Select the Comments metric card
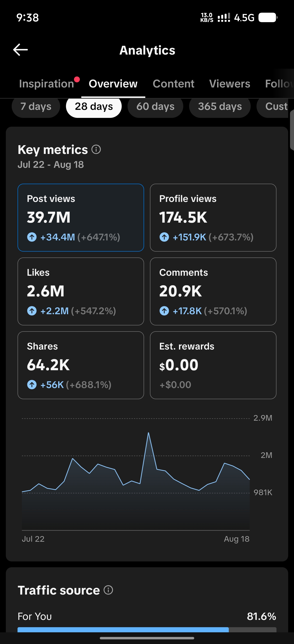This screenshot has height=644, width=294. click(x=213, y=292)
